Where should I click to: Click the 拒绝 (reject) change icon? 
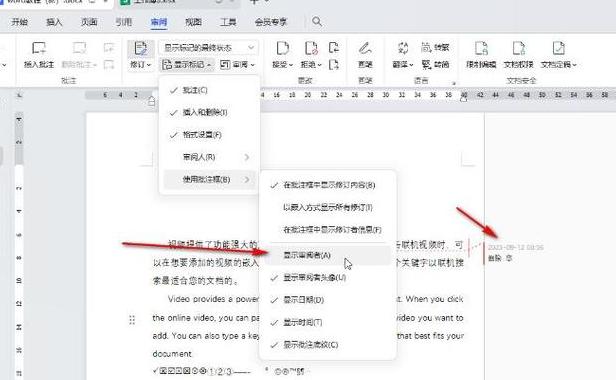tap(311, 48)
